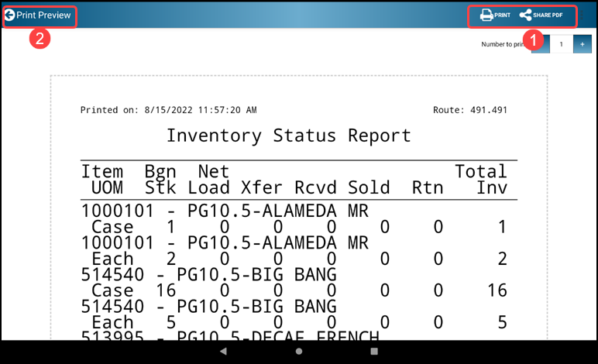Decrease number to print with minus
This screenshot has height=364, width=598.
point(541,44)
